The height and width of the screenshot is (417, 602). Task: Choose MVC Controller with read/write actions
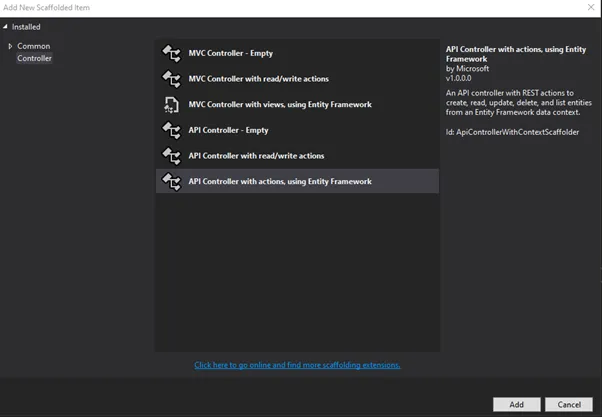coord(297,79)
